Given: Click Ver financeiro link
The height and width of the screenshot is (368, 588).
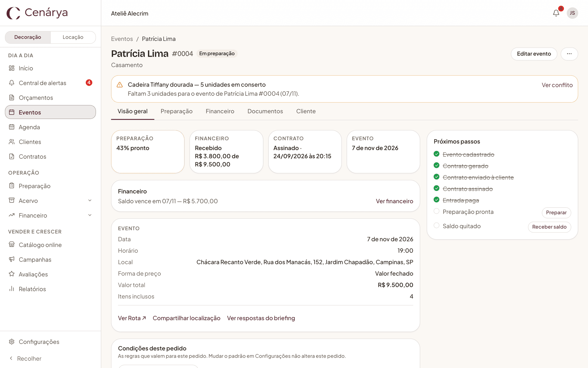Looking at the screenshot, I should coord(394,201).
